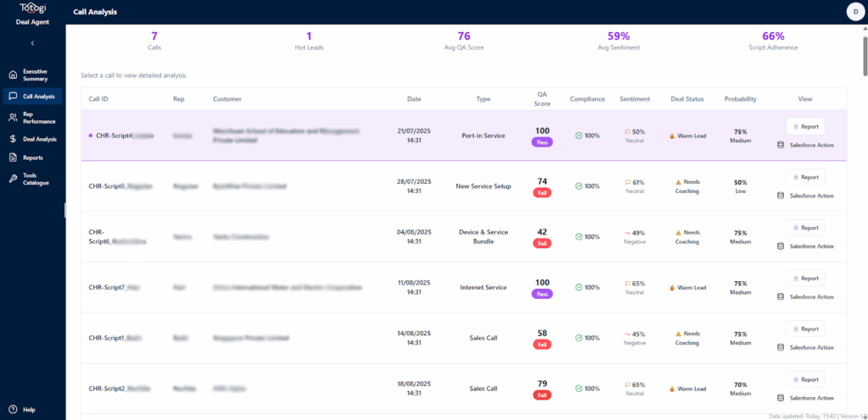Click the Hot Leads summary card
Viewport: 868px width, 420px height.
tap(309, 41)
